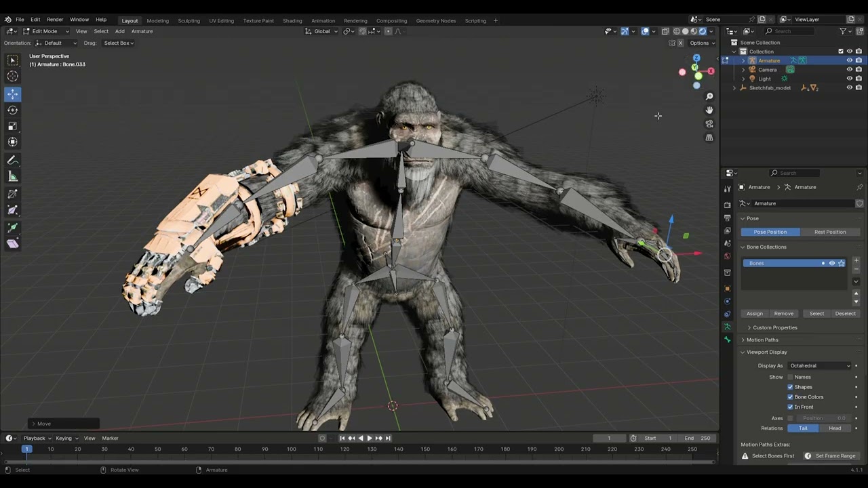Switch to the Sculpting workspace tab
Viewport: 868px width, 488px height.
pyautogui.click(x=189, y=21)
